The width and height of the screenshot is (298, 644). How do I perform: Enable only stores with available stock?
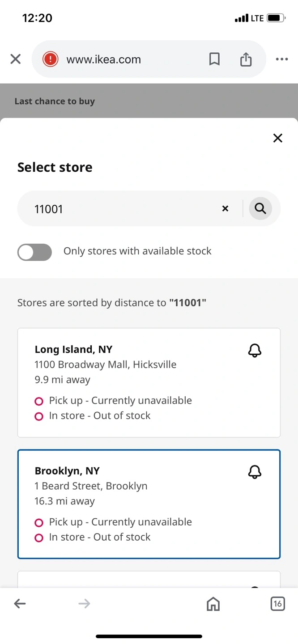pyautogui.click(x=34, y=252)
